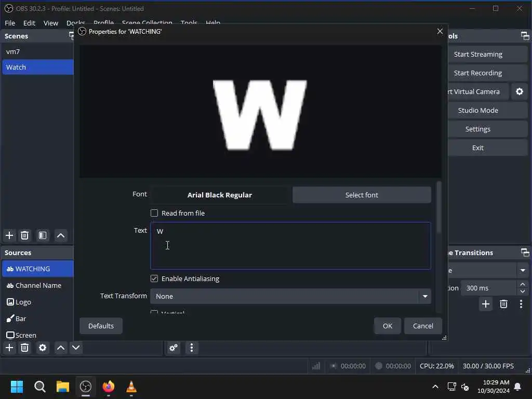Open audio mixer advanced properties gears icon

pyautogui.click(x=174, y=348)
